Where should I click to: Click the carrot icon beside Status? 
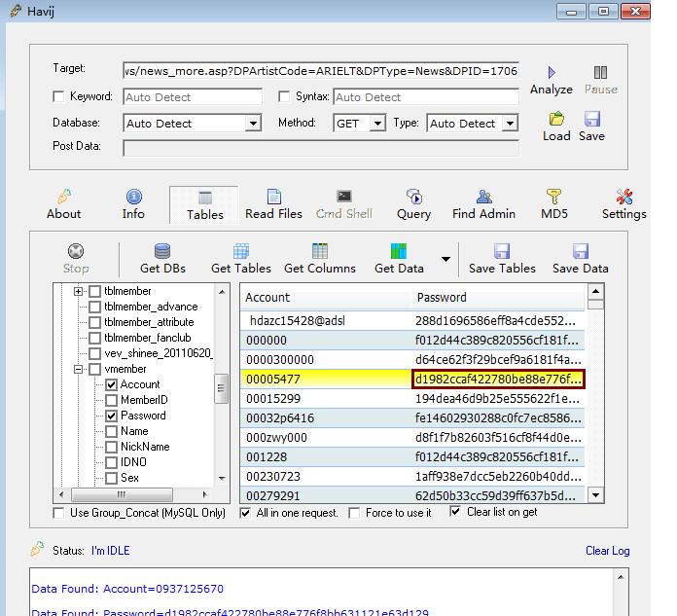pos(37,549)
